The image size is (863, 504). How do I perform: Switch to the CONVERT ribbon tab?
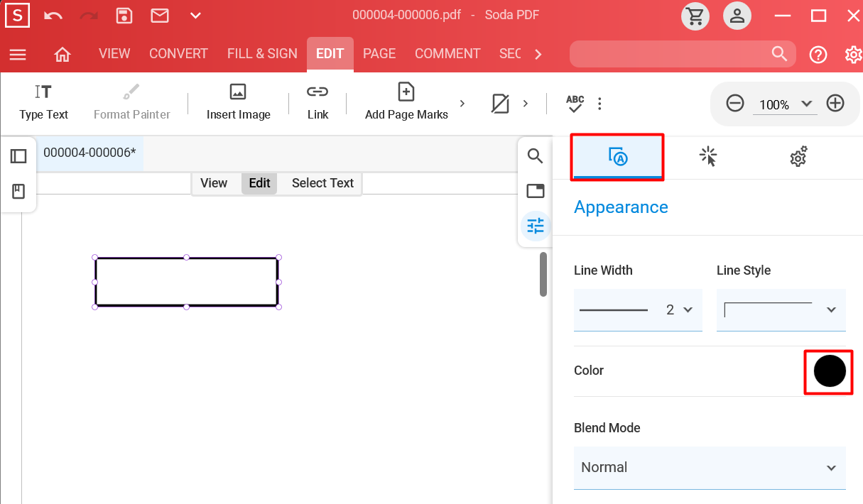(178, 54)
